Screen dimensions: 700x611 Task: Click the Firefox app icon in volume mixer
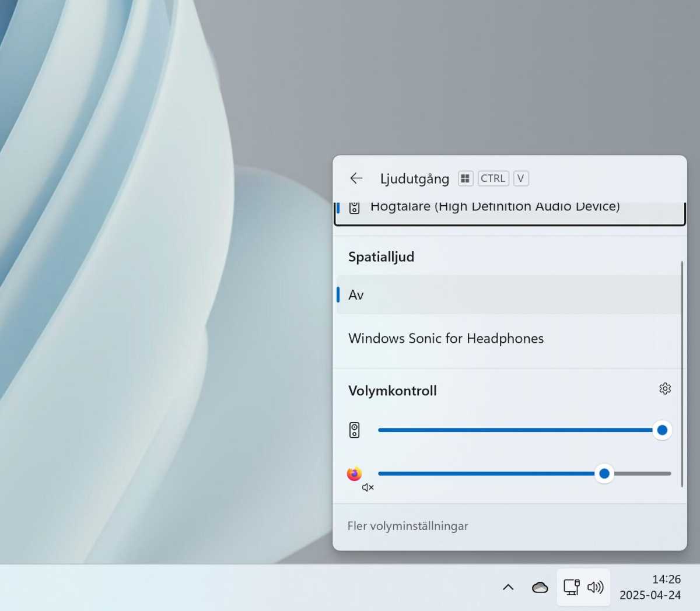354,473
